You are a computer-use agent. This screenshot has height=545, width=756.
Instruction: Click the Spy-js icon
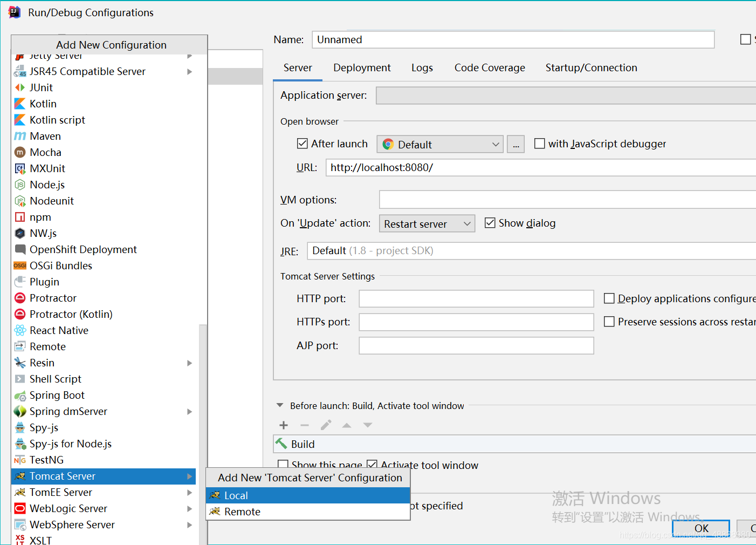(20, 427)
